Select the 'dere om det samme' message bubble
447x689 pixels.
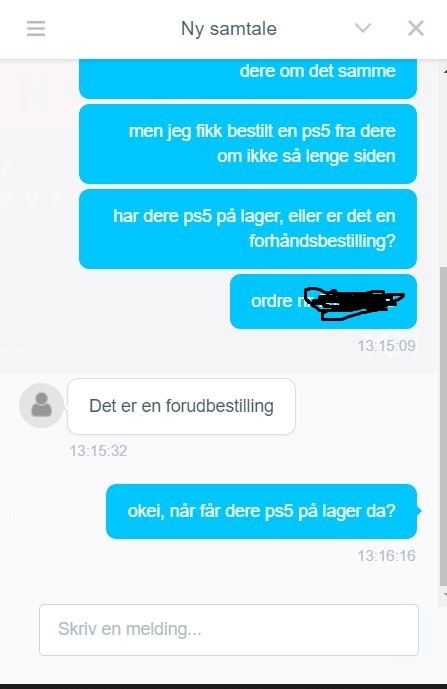(248, 79)
